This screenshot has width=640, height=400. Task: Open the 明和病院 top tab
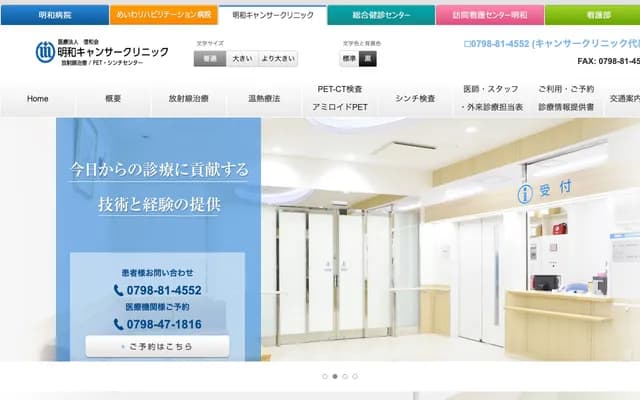point(55,15)
